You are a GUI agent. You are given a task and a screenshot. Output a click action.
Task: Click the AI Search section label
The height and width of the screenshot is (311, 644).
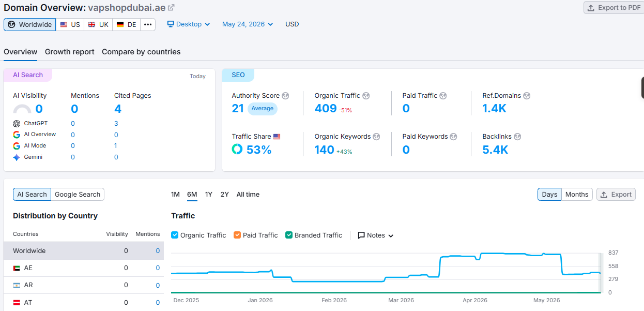pyautogui.click(x=28, y=75)
